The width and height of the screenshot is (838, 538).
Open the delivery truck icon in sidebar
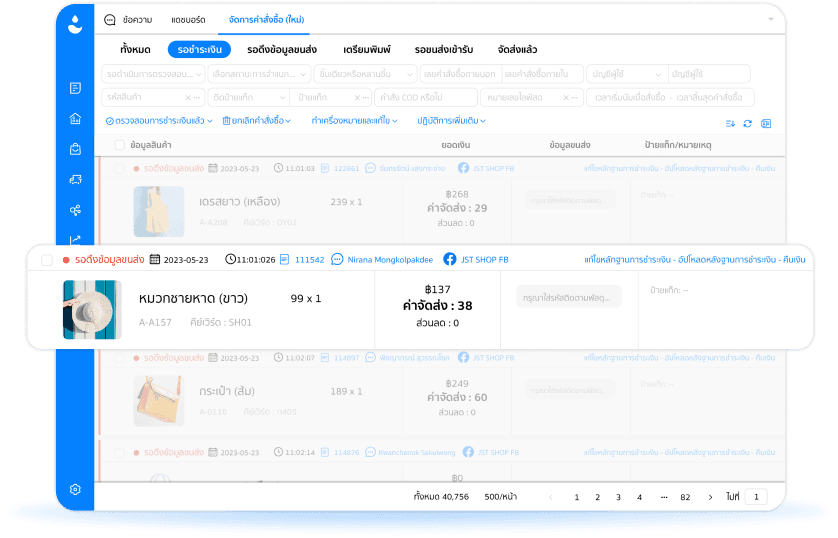click(75, 180)
